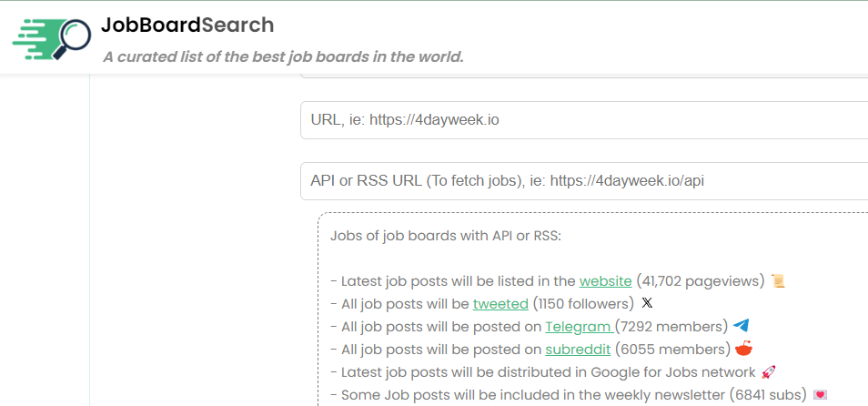Image resolution: width=868 pixels, height=406 pixels.
Task: Click the rocket emoji icon
Action: (x=768, y=372)
